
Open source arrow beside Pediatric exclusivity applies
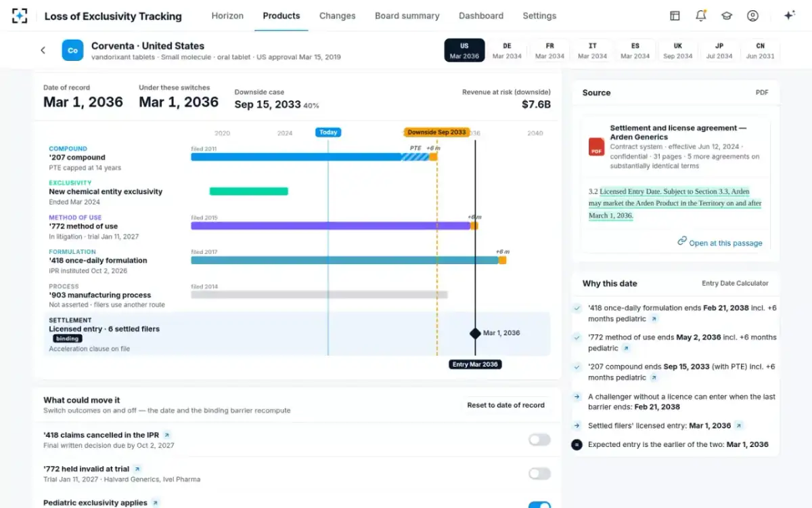click(x=155, y=503)
